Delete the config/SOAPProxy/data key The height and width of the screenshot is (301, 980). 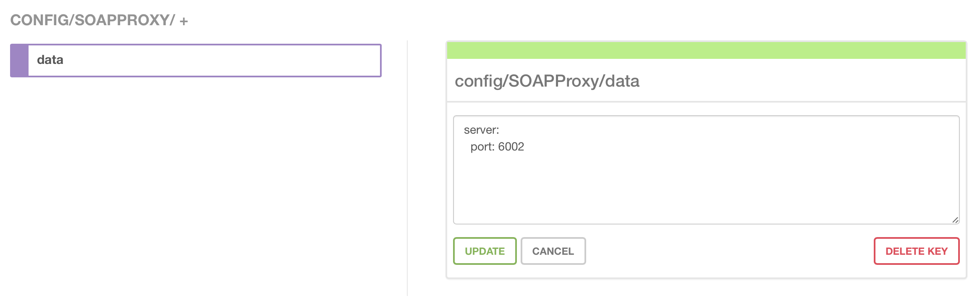click(x=916, y=251)
